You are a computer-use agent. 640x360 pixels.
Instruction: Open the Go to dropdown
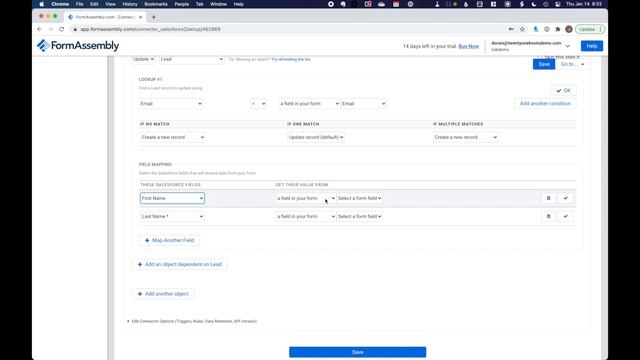click(572, 64)
